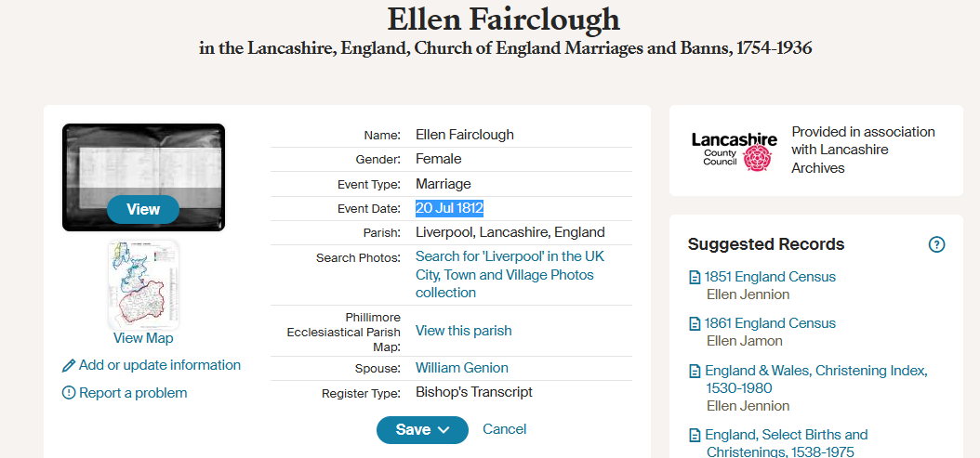Image resolution: width=980 pixels, height=458 pixels.
Task: Click the pencil icon beside Add or update information
Action: pyautogui.click(x=69, y=365)
